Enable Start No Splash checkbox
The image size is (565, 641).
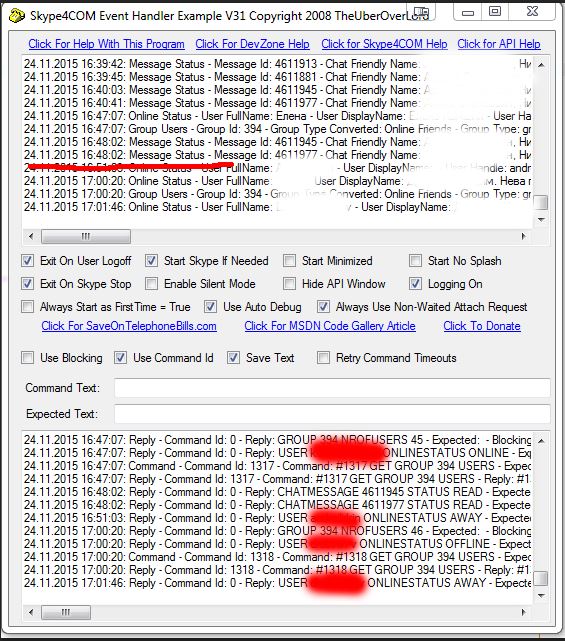click(415, 261)
